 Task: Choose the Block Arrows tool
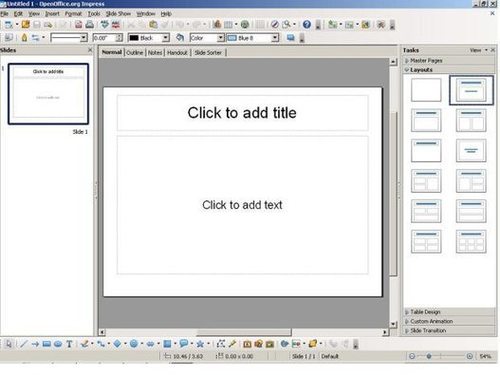tap(150, 344)
